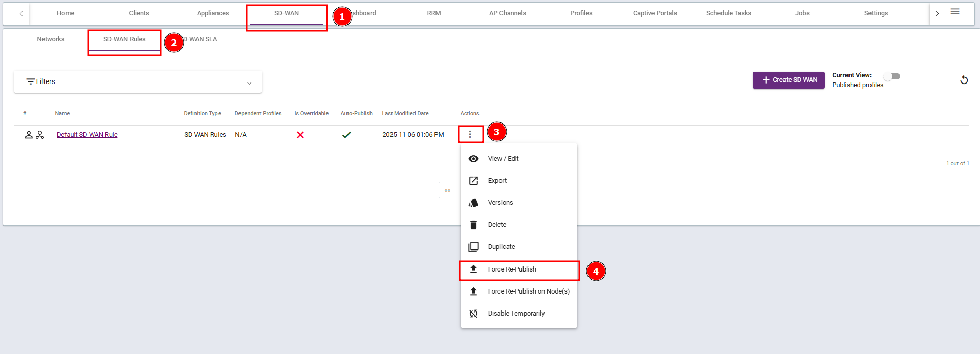Open the Schedule Tasks tab

pyautogui.click(x=729, y=13)
